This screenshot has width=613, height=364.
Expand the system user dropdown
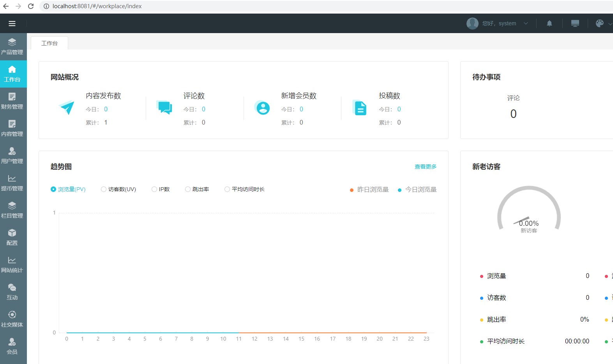[x=526, y=23]
